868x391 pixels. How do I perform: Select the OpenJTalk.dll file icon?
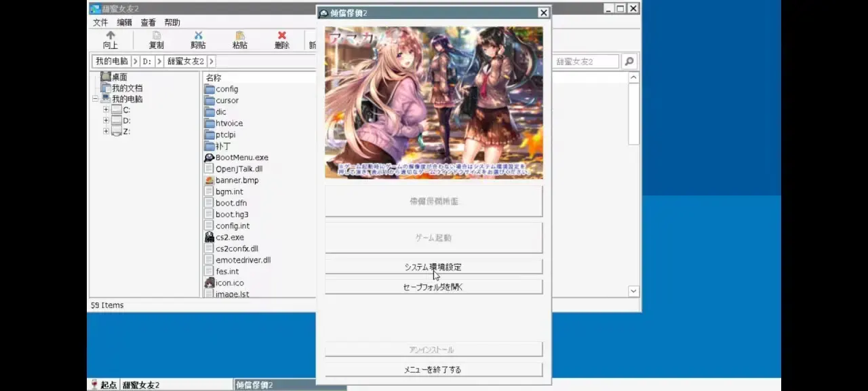click(x=210, y=169)
